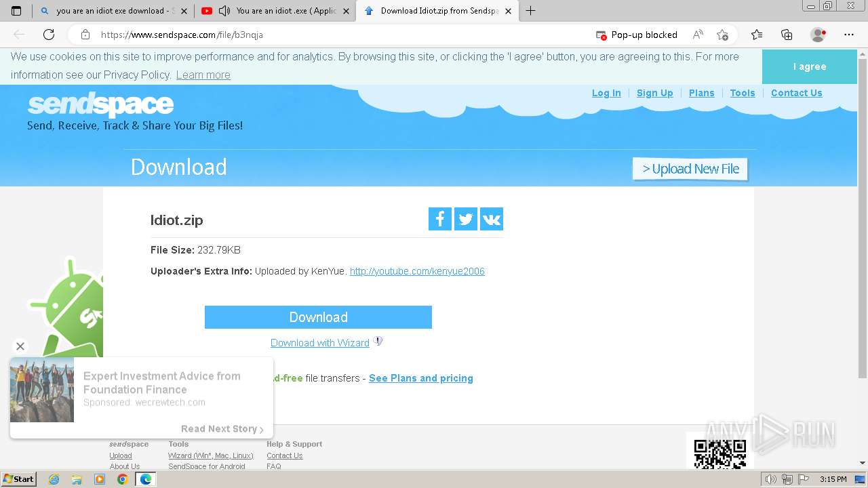Switch to 'you are an idiot exe download' tab

tap(112, 11)
